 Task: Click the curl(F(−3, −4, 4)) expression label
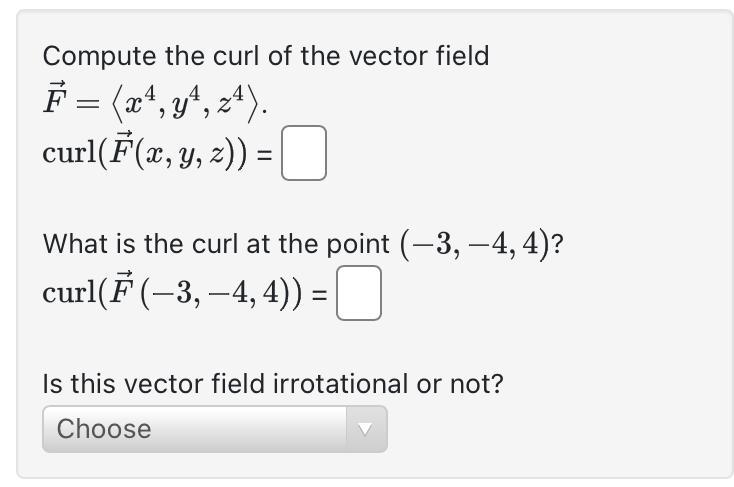172,292
